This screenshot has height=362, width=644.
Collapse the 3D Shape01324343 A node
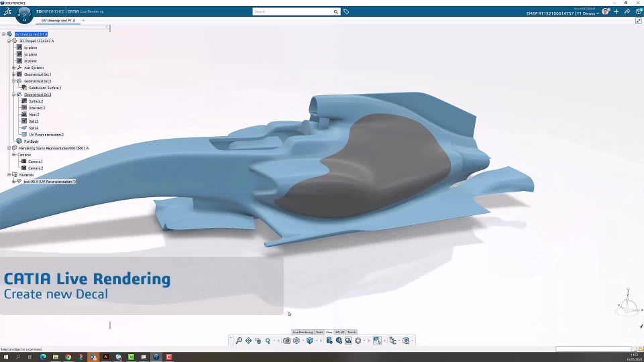click(x=9, y=41)
